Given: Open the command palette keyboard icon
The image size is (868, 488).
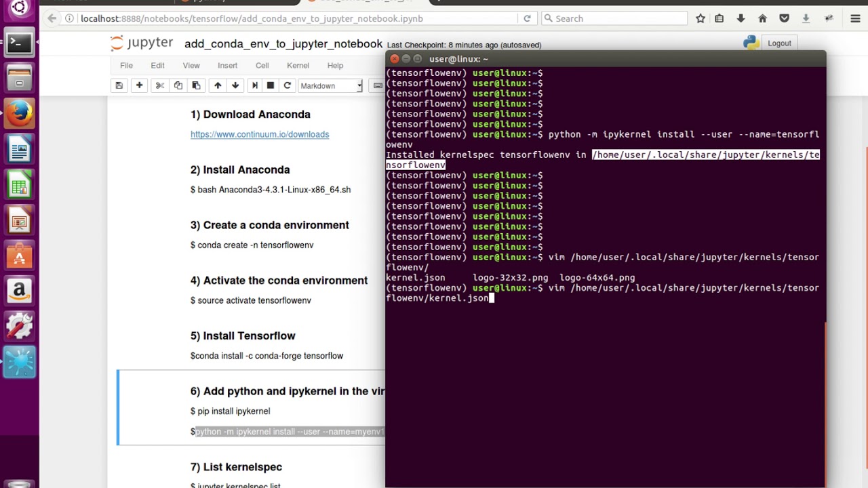Looking at the screenshot, I should click(378, 85).
